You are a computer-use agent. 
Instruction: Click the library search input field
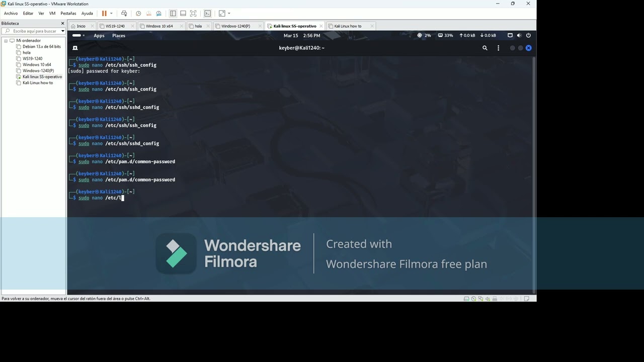tap(30, 31)
